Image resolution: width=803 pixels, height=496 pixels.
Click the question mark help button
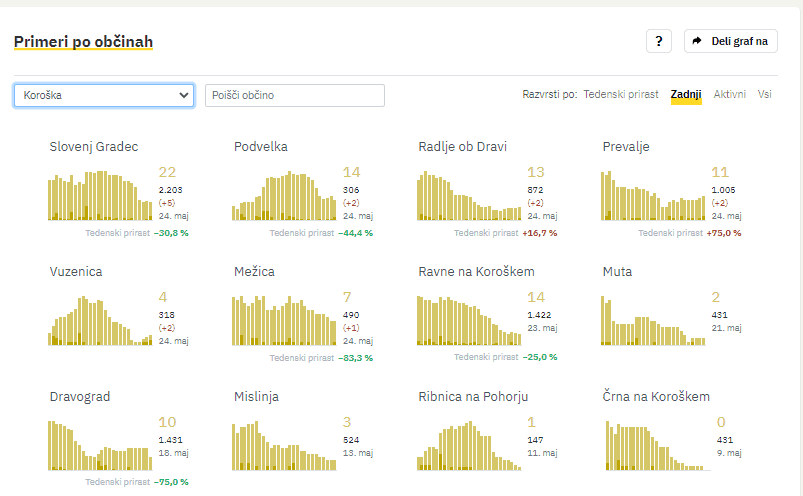657,41
